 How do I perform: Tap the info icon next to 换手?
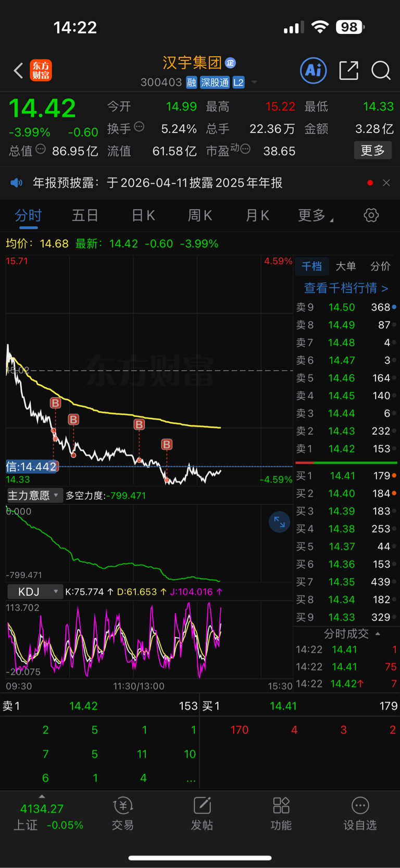click(x=139, y=127)
